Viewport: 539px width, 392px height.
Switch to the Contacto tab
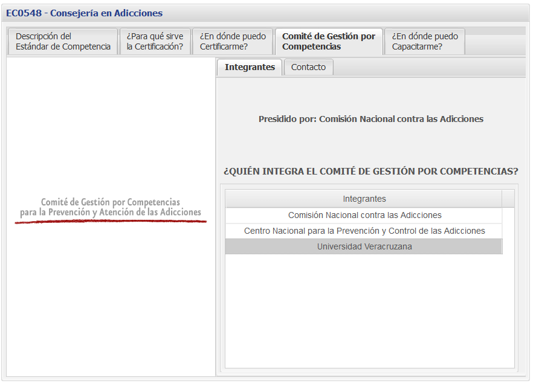point(308,67)
